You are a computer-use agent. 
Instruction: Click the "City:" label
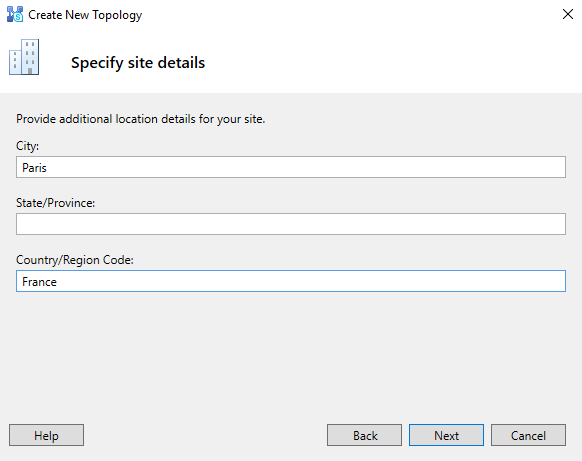(x=27, y=146)
